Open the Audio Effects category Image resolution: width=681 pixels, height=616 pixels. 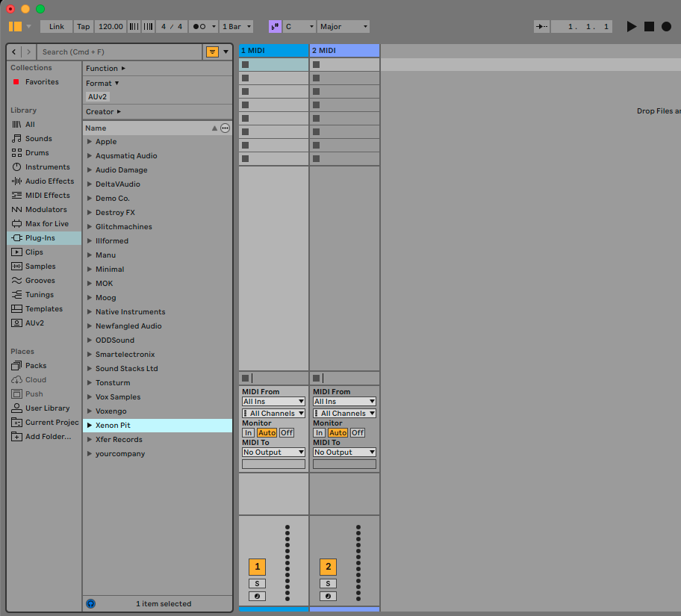(49, 181)
